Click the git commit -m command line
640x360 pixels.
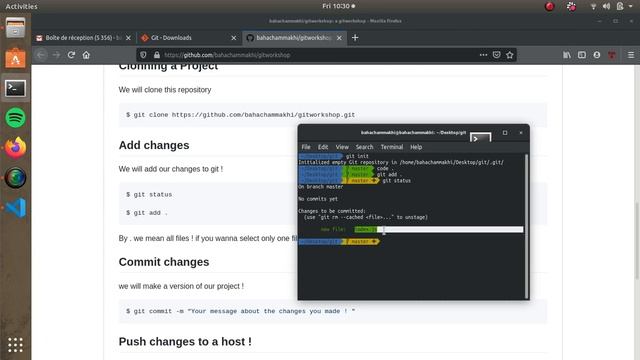[x=240, y=311]
